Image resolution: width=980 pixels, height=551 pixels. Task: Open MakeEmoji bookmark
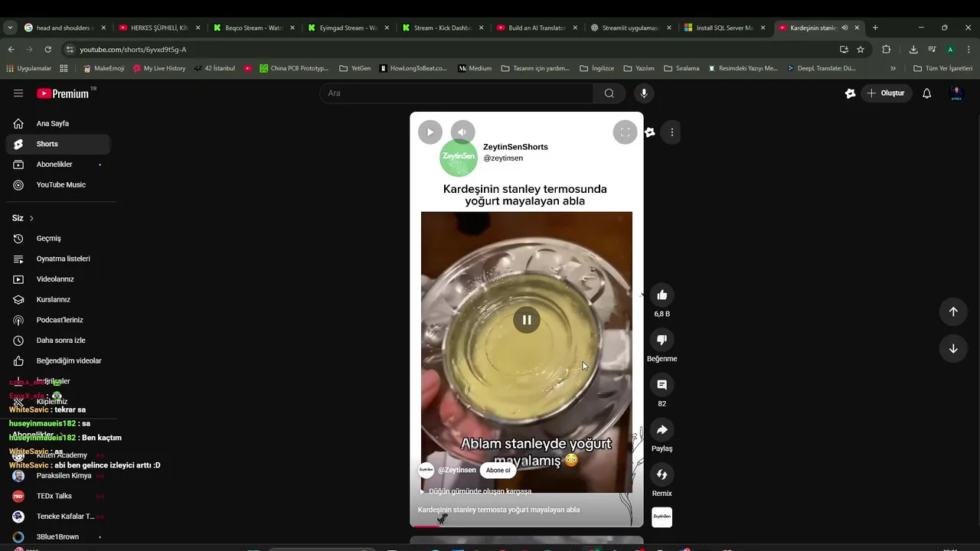[x=103, y=68]
